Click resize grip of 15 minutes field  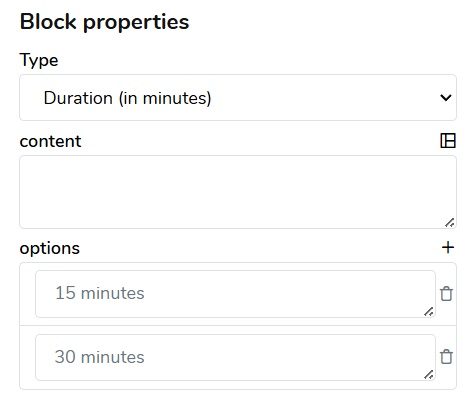pyautogui.click(x=429, y=312)
